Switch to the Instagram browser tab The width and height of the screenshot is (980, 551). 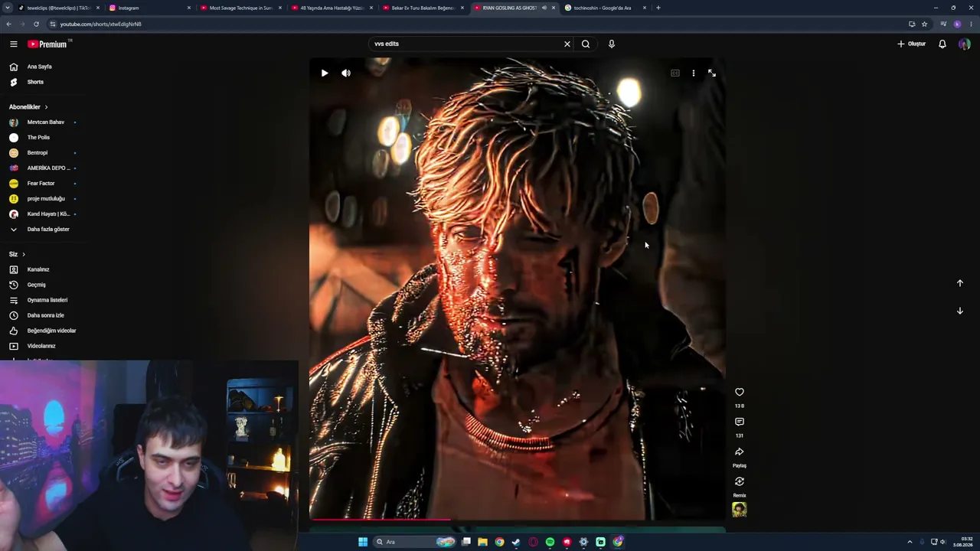pyautogui.click(x=149, y=8)
